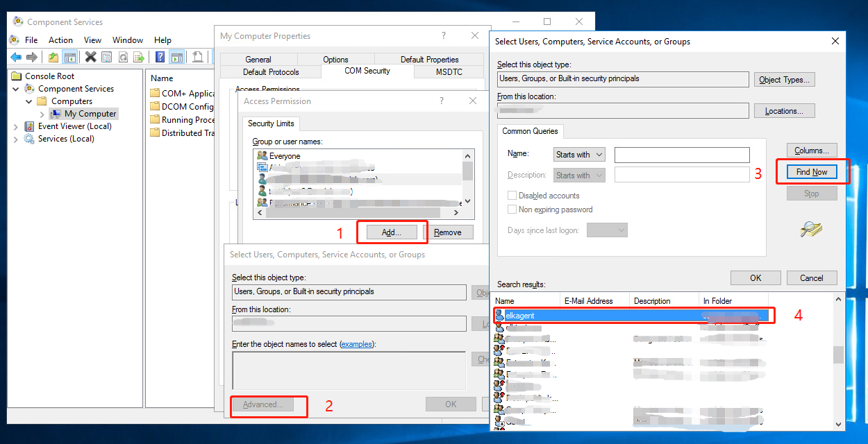
Task: Toggle the Show/Hide Console Tree icon
Action: 69,56
